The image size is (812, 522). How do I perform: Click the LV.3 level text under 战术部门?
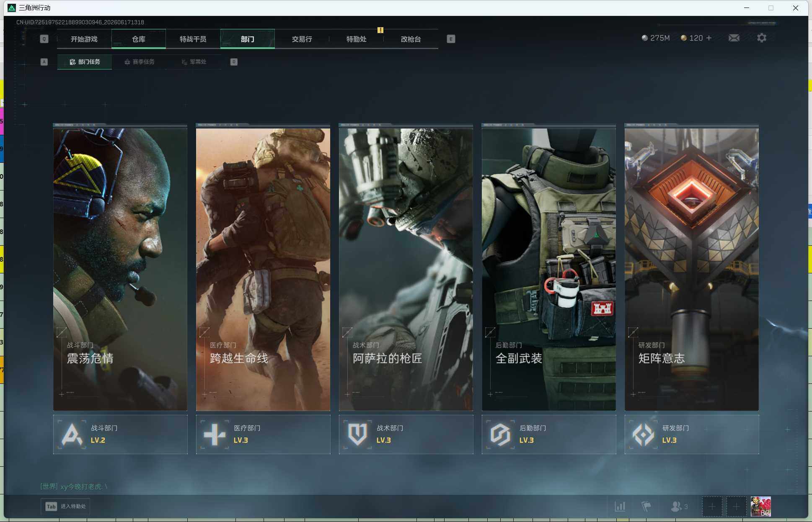point(384,440)
